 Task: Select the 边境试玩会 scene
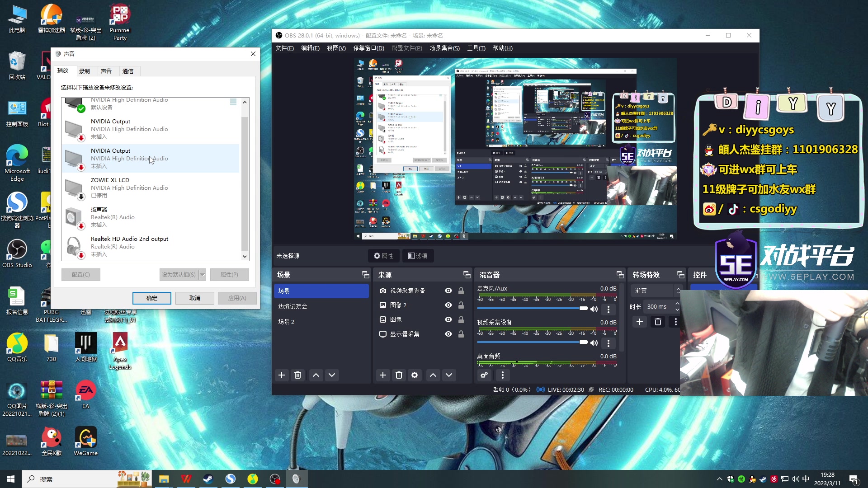[x=321, y=306]
